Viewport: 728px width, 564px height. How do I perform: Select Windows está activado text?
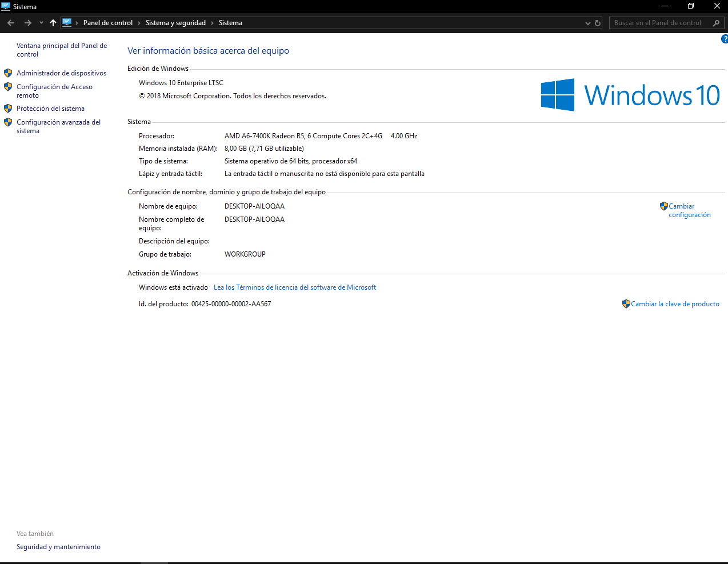173,287
